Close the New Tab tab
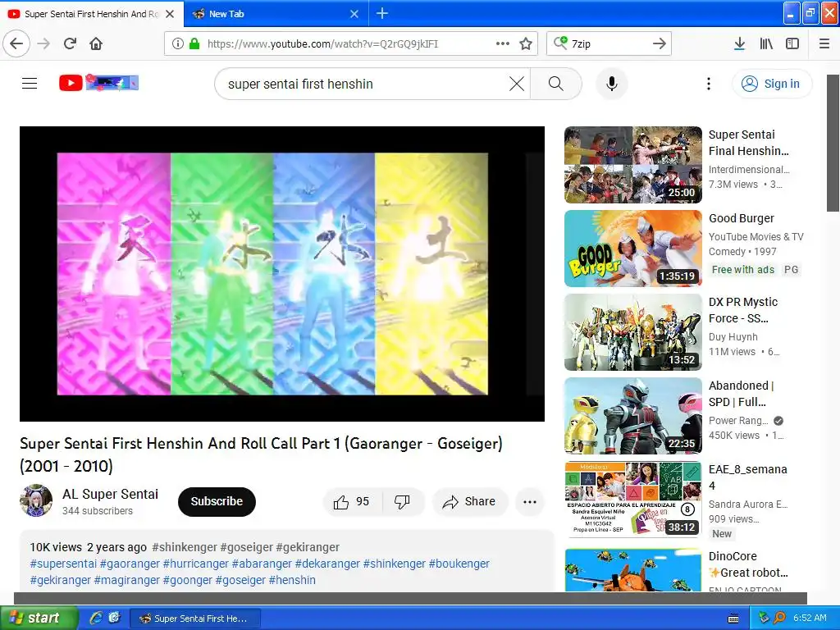 pyautogui.click(x=354, y=14)
